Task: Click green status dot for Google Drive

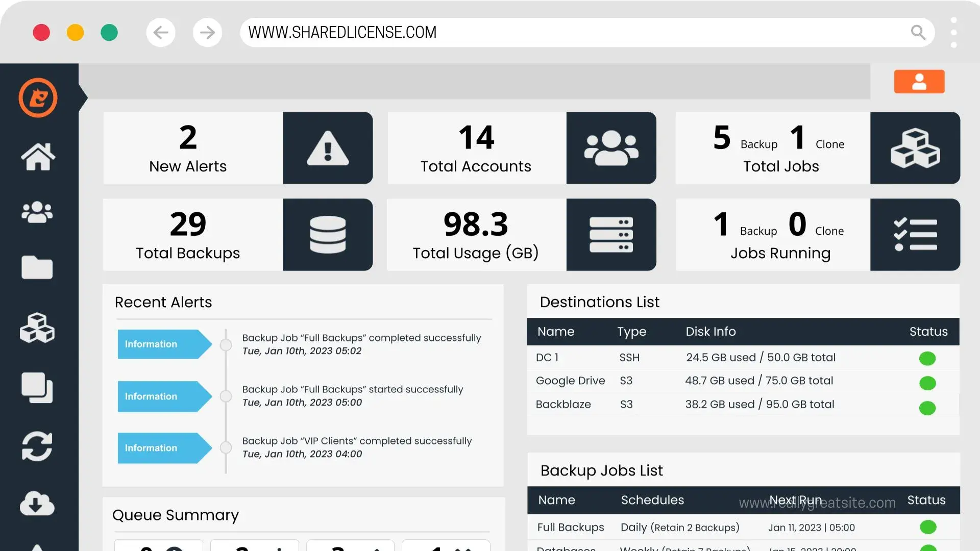Action: (927, 383)
